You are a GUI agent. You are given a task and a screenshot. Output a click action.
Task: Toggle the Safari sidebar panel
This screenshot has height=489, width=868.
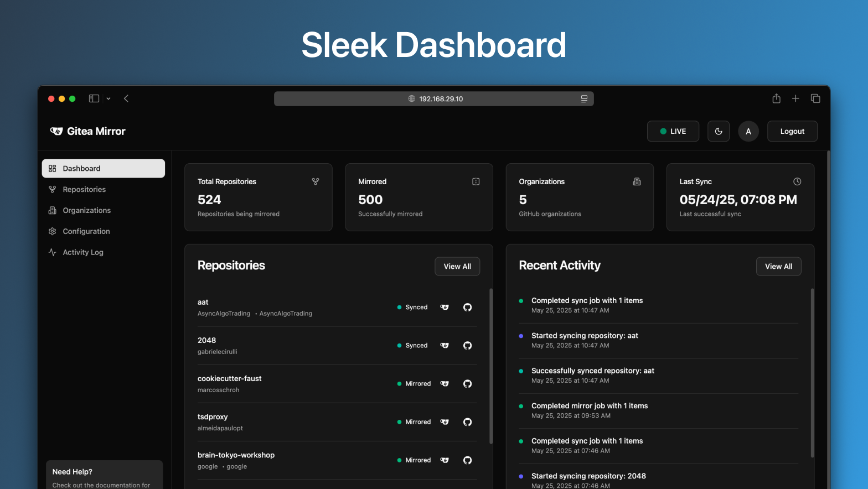pyautogui.click(x=94, y=98)
